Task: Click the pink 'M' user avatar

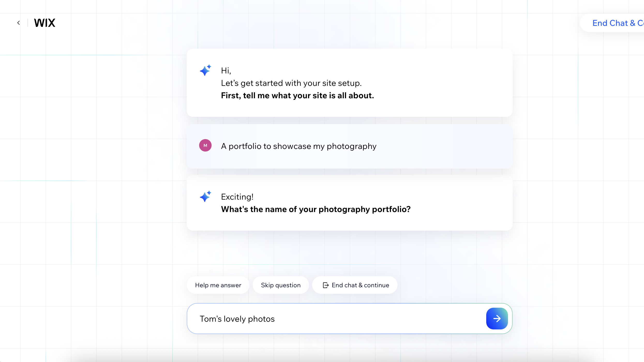Action: tap(205, 145)
